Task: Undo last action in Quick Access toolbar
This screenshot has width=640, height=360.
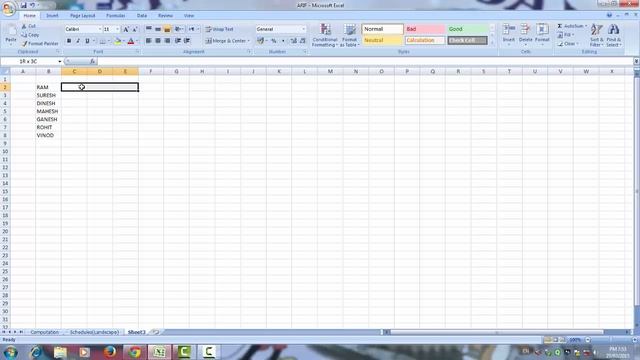Action: (x=32, y=5)
